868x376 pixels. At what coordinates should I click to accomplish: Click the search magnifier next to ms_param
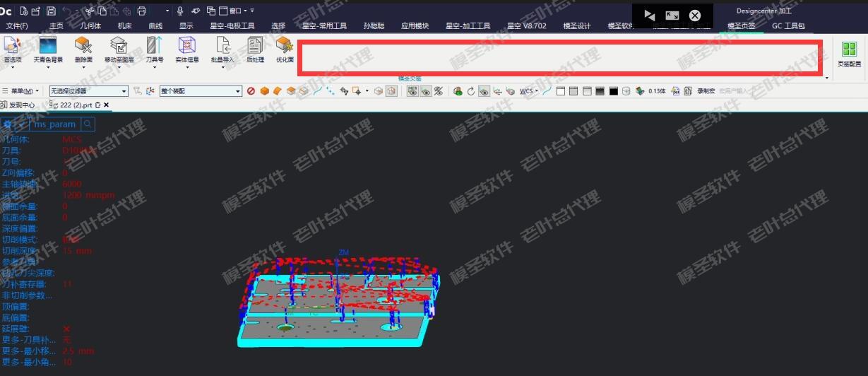pos(88,124)
